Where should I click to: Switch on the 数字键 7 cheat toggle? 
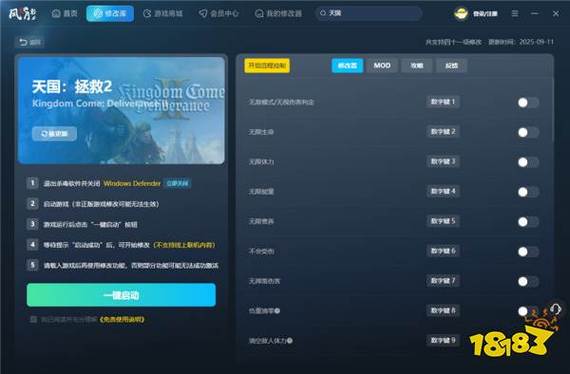point(528,281)
